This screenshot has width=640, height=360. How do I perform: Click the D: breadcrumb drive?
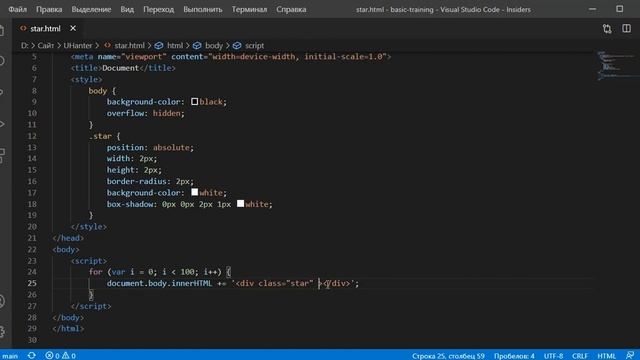point(24,45)
